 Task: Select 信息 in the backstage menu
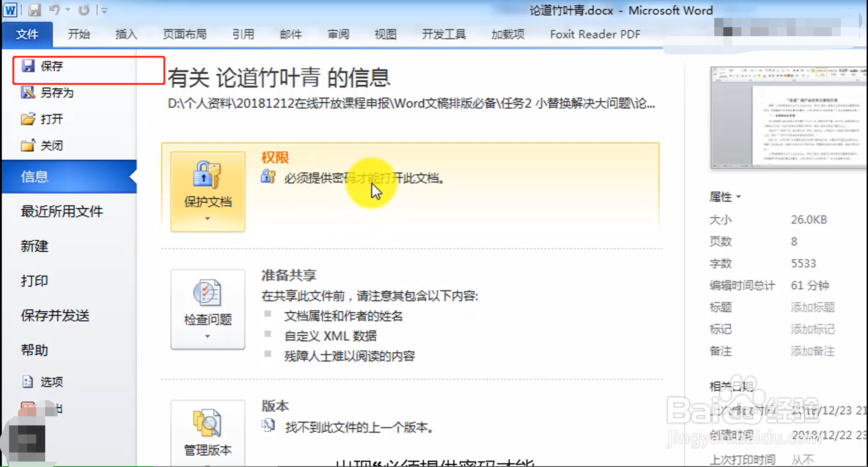(x=69, y=176)
